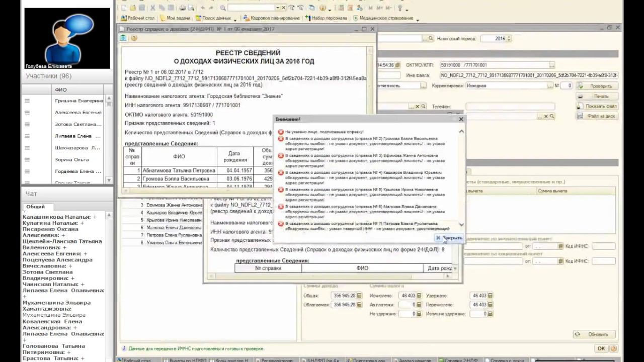Open Набор персонала menu

[x=326, y=18]
